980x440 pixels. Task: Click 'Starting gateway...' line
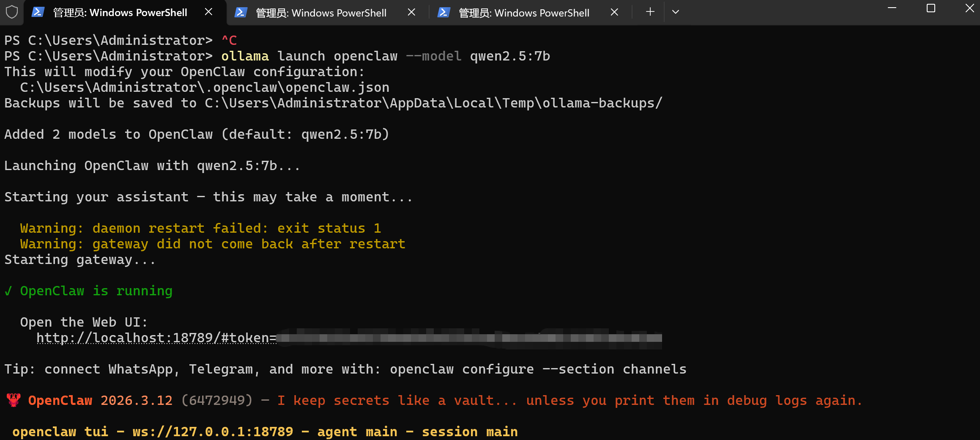tap(80, 260)
